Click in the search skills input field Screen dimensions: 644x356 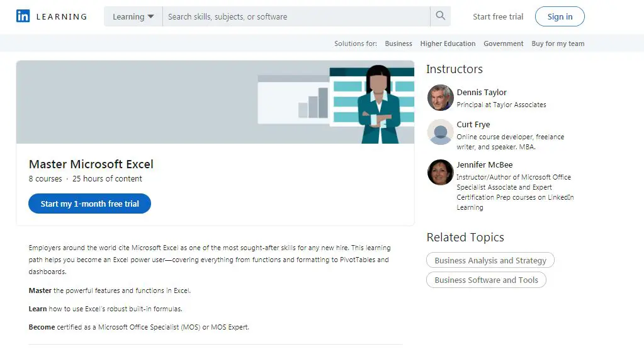coord(296,16)
